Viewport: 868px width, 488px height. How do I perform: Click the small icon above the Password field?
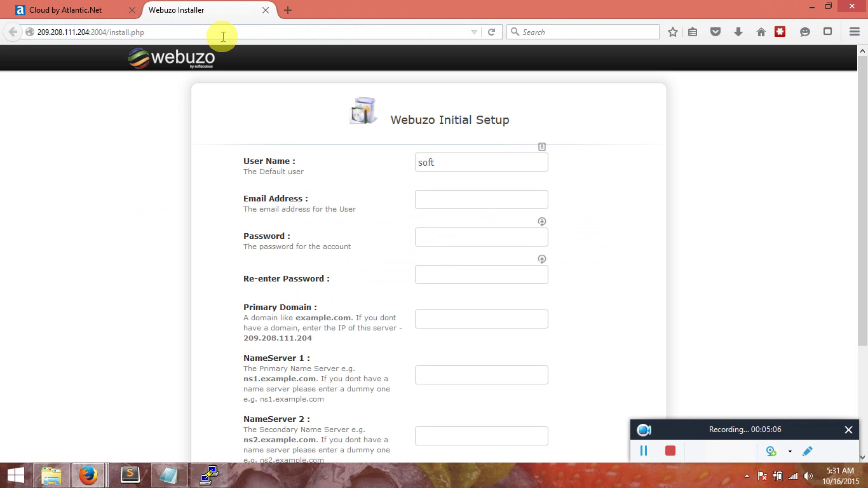[542, 222]
